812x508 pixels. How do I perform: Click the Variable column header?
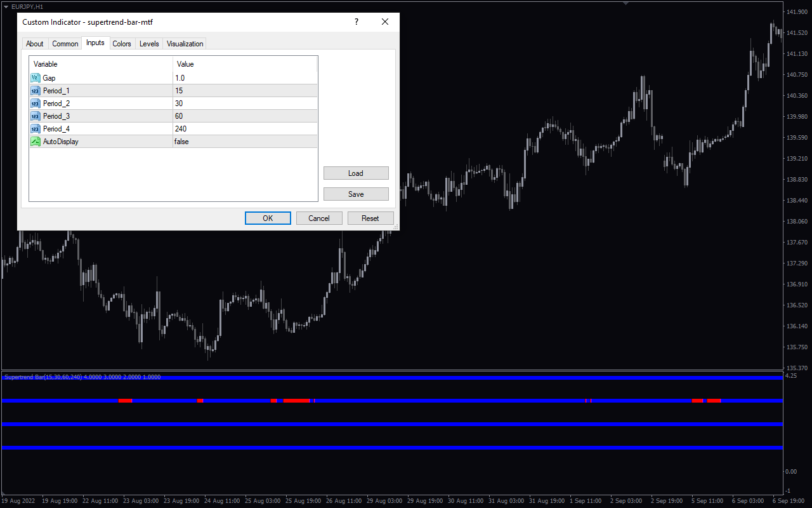101,64
